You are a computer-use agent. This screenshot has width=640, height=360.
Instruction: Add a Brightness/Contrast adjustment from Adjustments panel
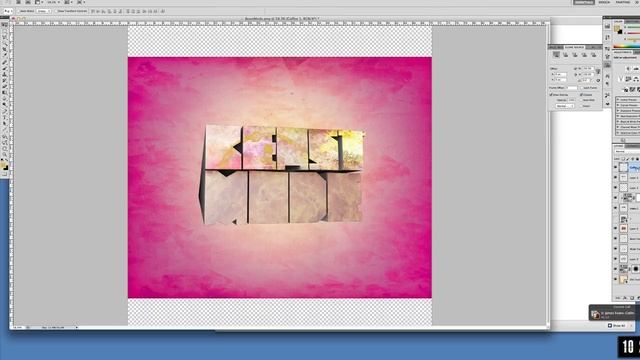click(628, 69)
